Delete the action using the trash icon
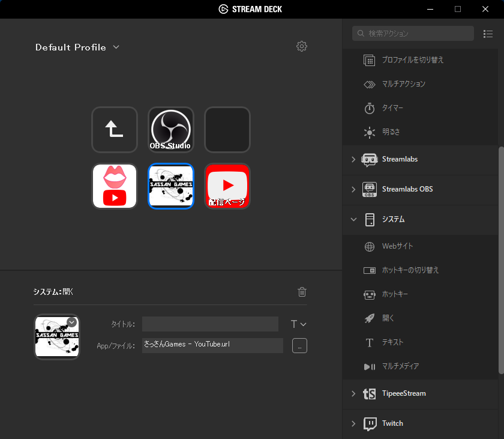The width and height of the screenshot is (504, 439). (x=302, y=292)
